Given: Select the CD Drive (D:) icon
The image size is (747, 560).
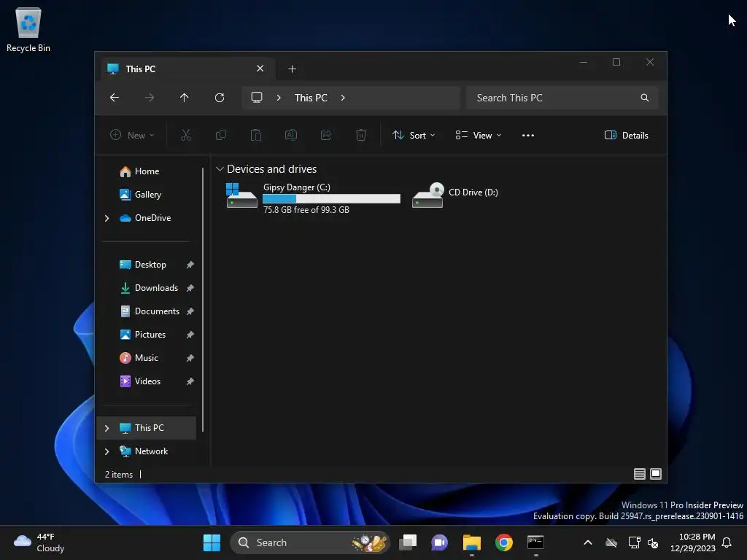Looking at the screenshot, I should (427, 195).
